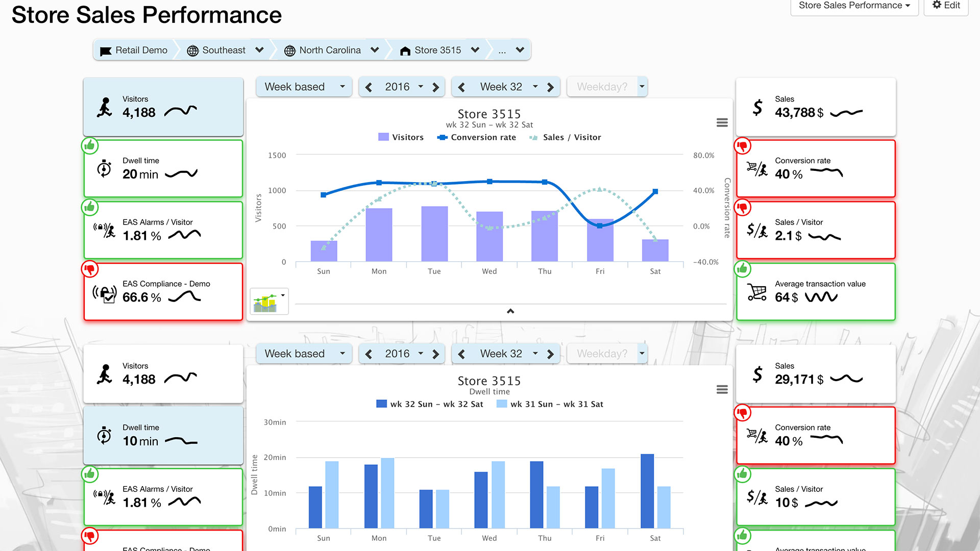Toggle wk 31 Sun – wk 31 Sat legend series

pos(550,404)
